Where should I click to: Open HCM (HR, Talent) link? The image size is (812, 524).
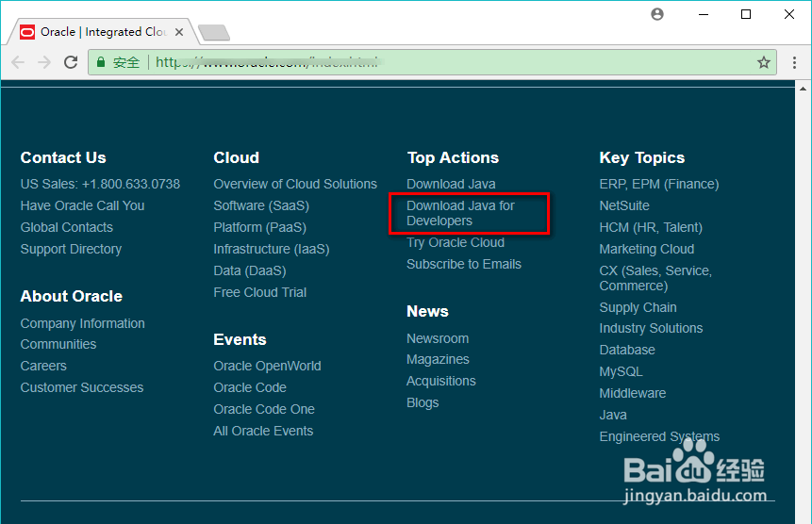pos(651,228)
